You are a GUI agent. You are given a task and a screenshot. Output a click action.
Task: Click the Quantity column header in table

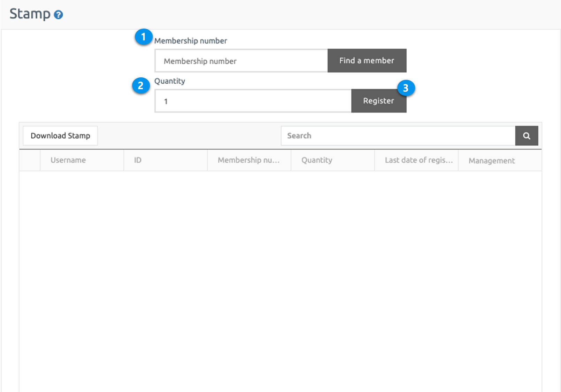click(317, 160)
